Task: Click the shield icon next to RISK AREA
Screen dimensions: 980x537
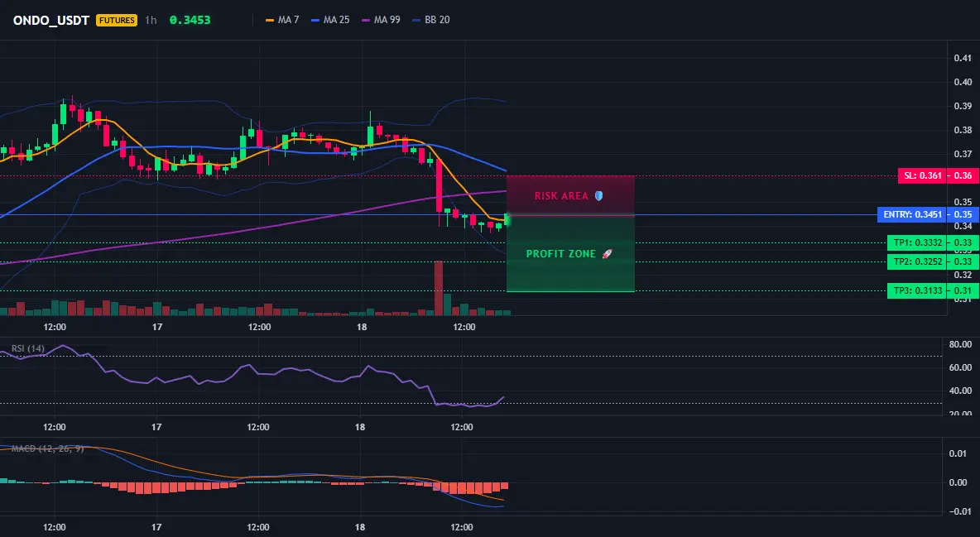Action: pyautogui.click(x=598, y=195)
